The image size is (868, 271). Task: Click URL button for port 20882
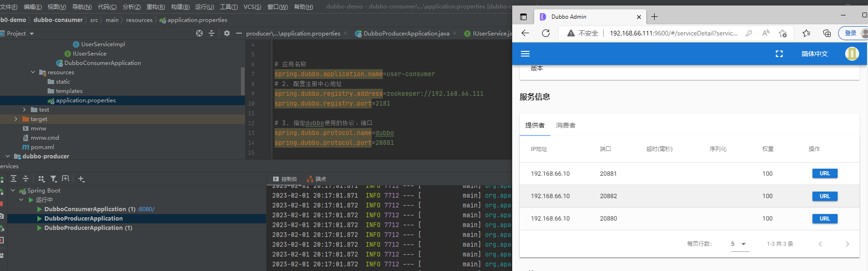[825, 196]
